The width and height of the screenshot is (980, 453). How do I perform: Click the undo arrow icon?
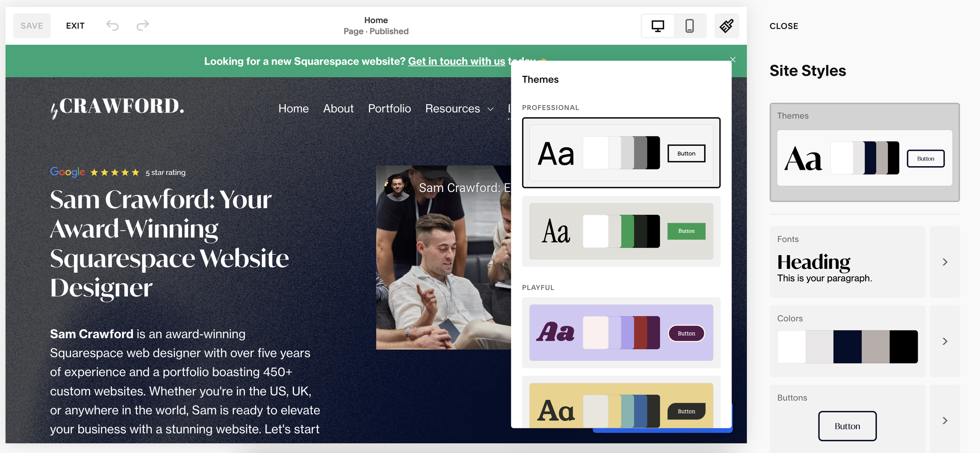pyautogui.click(x=112, y=26)
